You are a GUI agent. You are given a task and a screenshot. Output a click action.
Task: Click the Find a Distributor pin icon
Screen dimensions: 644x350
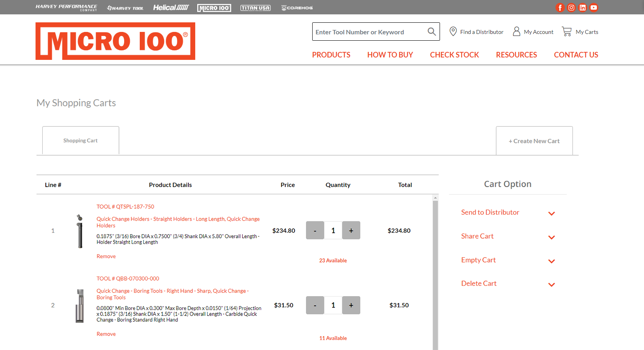click(453, 32)
